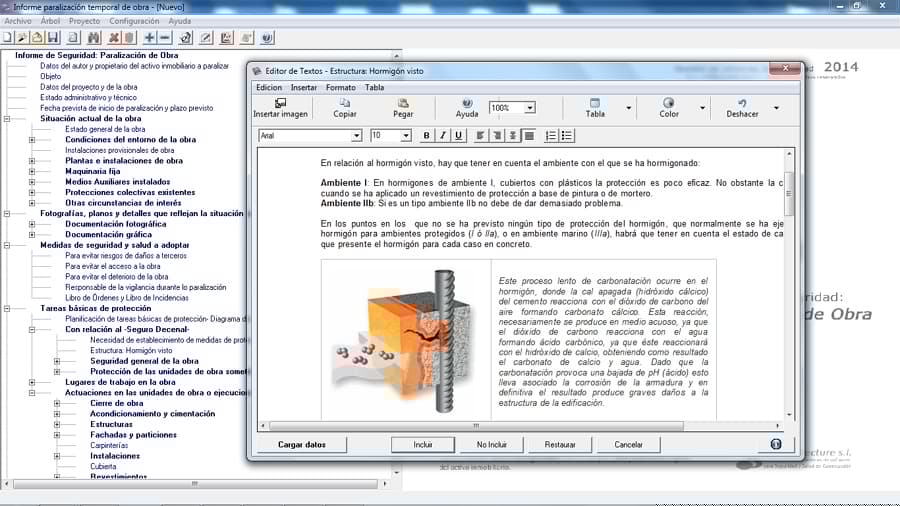
Task: Click the gray icon beside the red X
Action: click(x=129, y=38)
